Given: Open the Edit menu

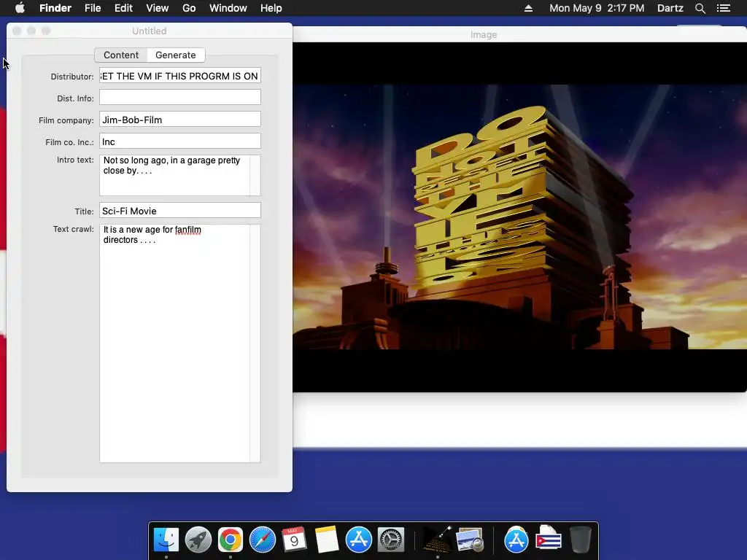Looking at the screenshot, I should coord(123,8).
